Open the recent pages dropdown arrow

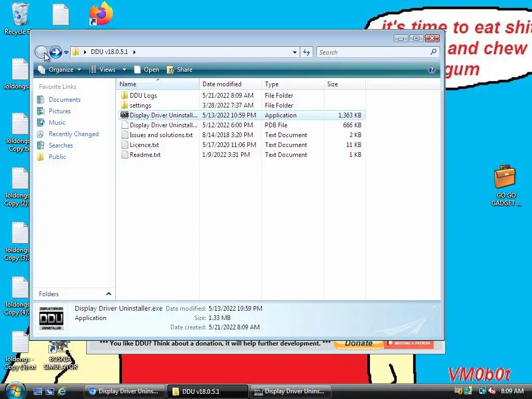click(x=66, y=52)
